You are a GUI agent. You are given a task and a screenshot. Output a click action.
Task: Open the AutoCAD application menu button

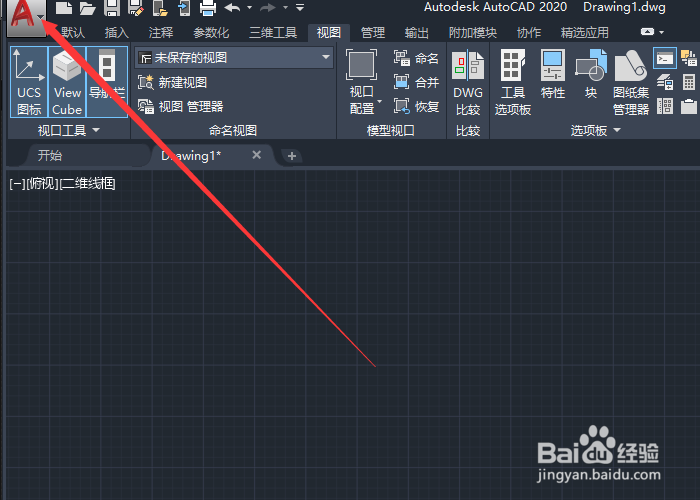tap(26, 18)
